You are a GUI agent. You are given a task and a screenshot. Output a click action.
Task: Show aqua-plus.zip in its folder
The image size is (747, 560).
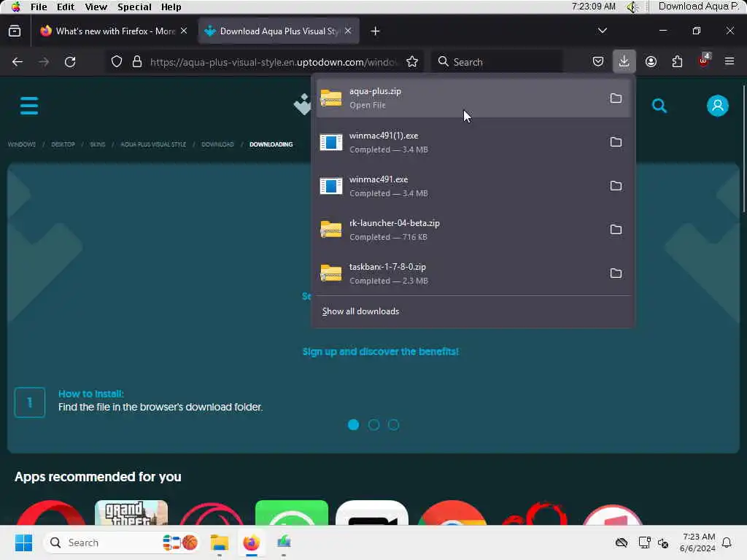coord(616,98)
